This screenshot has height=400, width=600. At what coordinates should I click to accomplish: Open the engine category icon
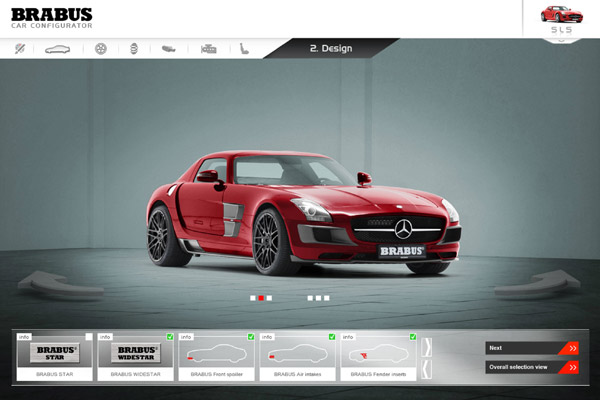tap(208, 48)
